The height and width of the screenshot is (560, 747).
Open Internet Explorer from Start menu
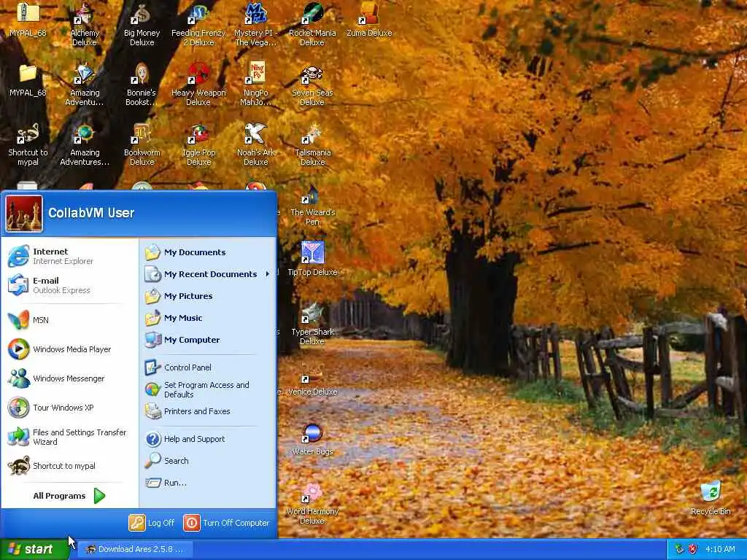coord(69,256)
